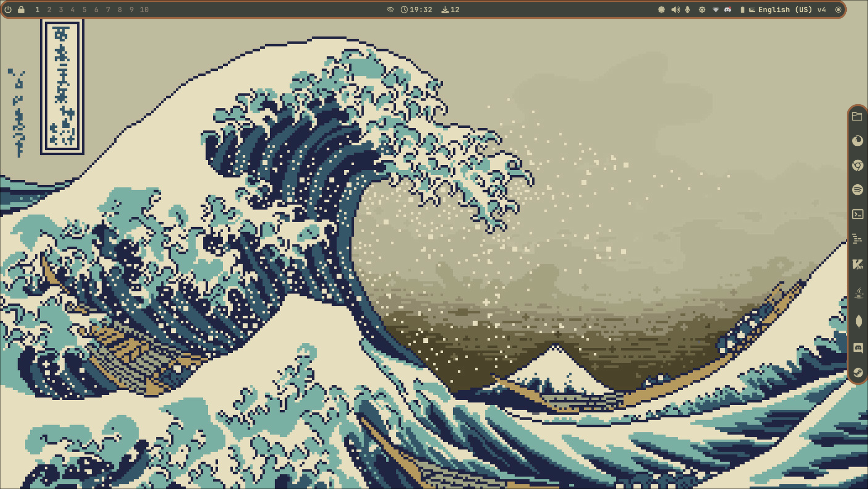The width and height of the screenshot is (868, 489).
Task: Click the keyboard layout icon
Action: (x=752, y=10)
